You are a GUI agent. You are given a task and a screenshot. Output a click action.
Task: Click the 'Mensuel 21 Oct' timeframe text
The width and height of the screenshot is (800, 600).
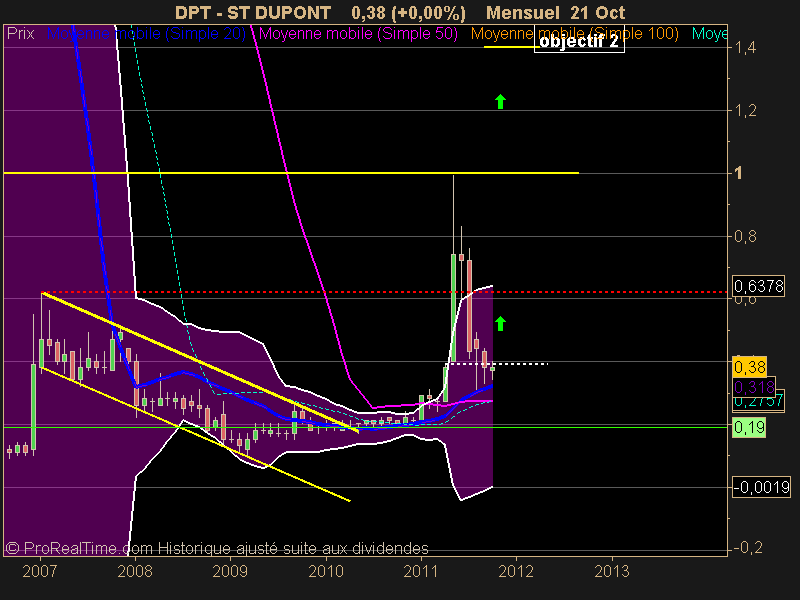pyautogui.click(x=556, y=12)
